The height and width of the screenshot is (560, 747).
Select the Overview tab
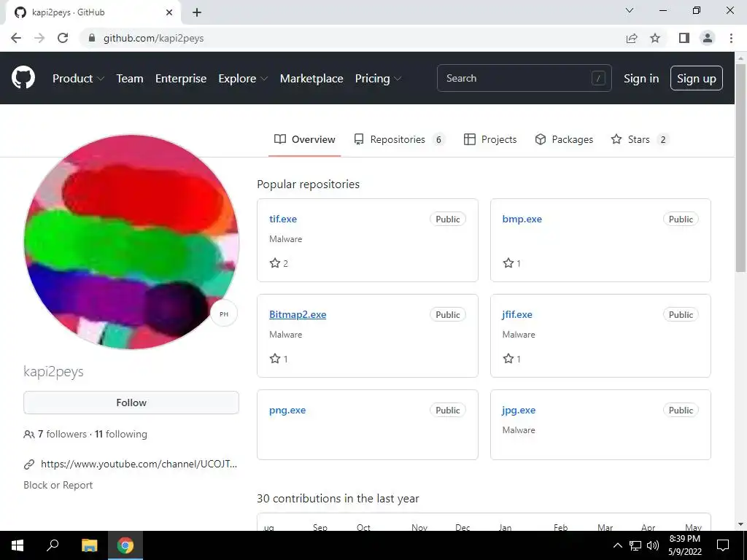304,139
